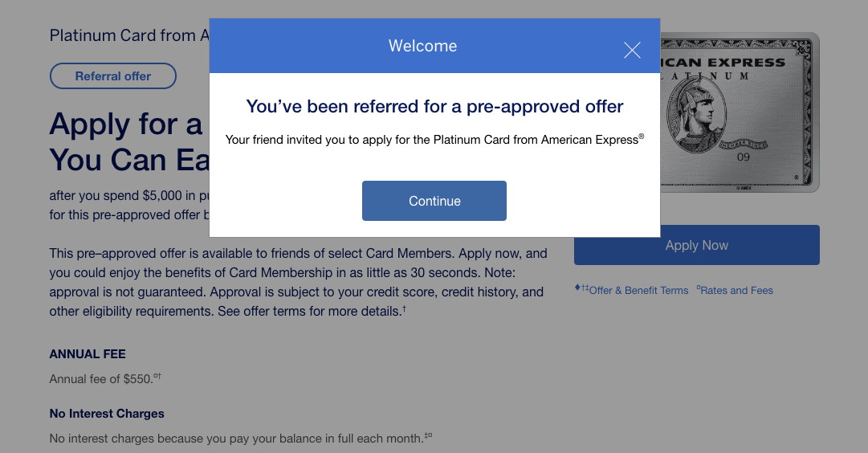Click the 'Your friend invited you' message text

[434, 140]
